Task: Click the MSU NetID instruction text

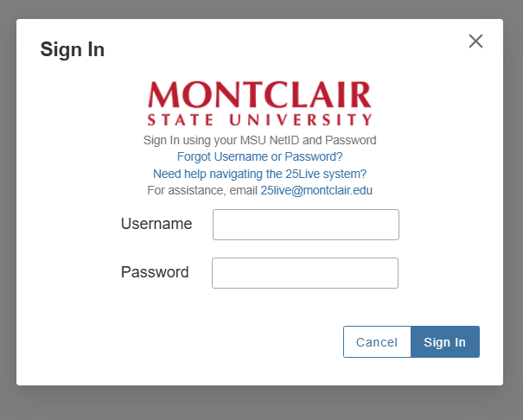Action: (259, 140)
